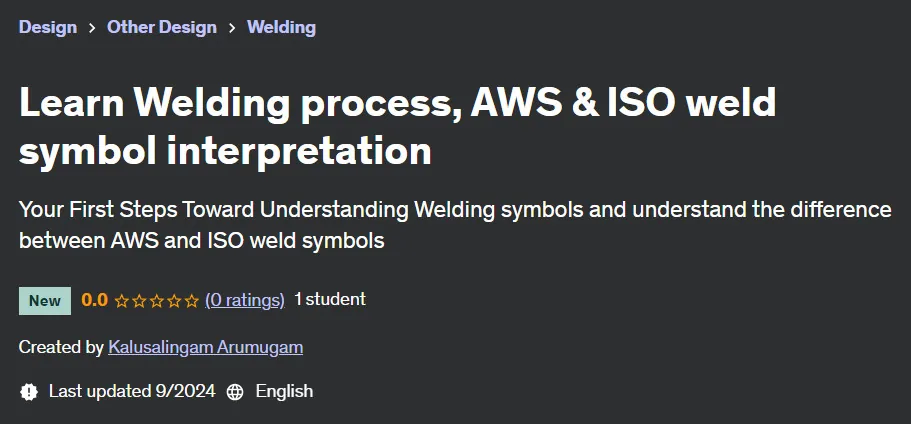Open instructor Kalusalingam Arumugam's profile
The width and height of the screenshot is (911, 424).
coord(206,347)
